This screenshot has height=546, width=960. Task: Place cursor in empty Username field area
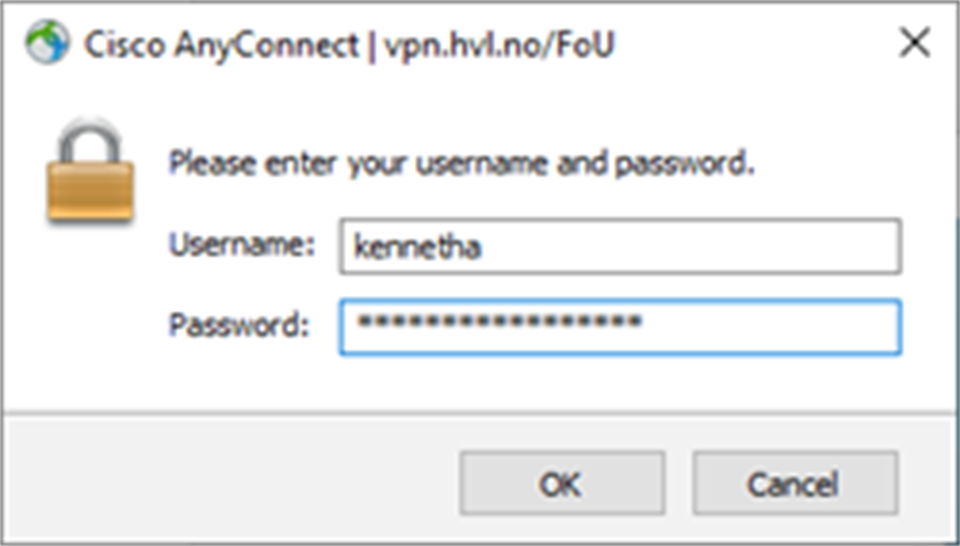[700, 247]
